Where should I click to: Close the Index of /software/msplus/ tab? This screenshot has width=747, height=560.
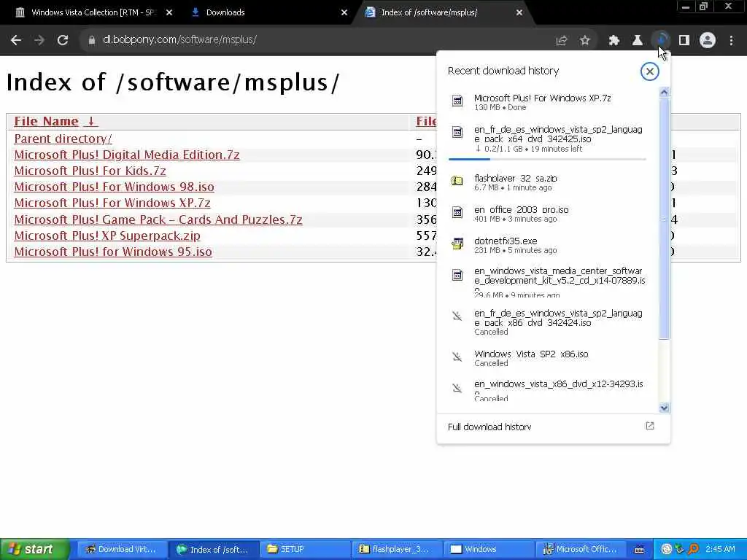(519, 13)
